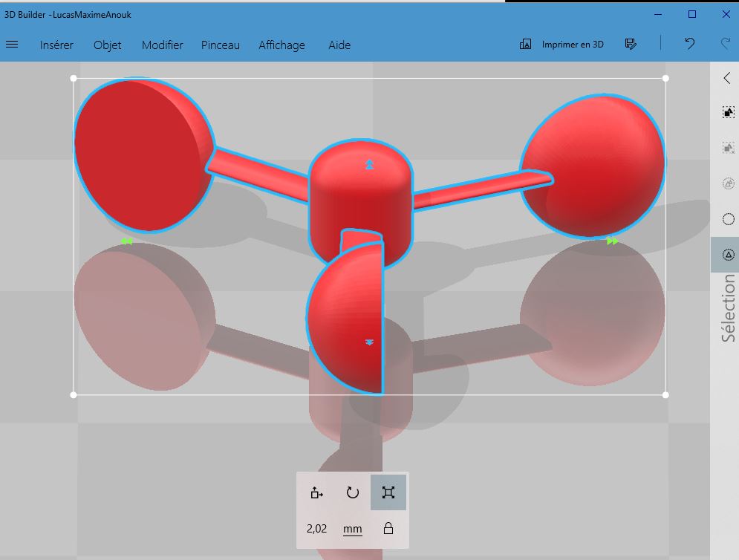Viewport: 739px width, 560px height.
Task: Click the third sidebar selection icon
Action: pyautogui.click(x=729, y=183)
